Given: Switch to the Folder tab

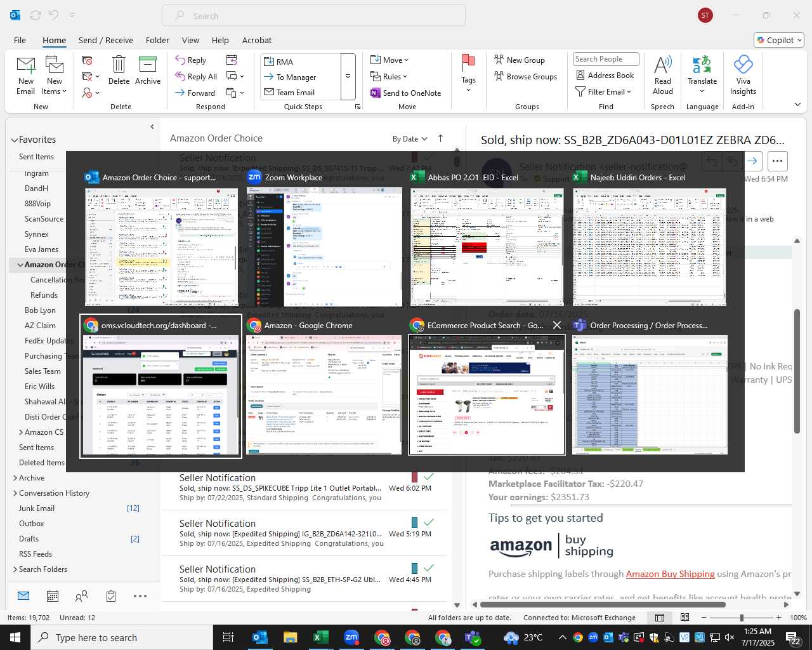Looking at the screenshot, I should 157,40.
